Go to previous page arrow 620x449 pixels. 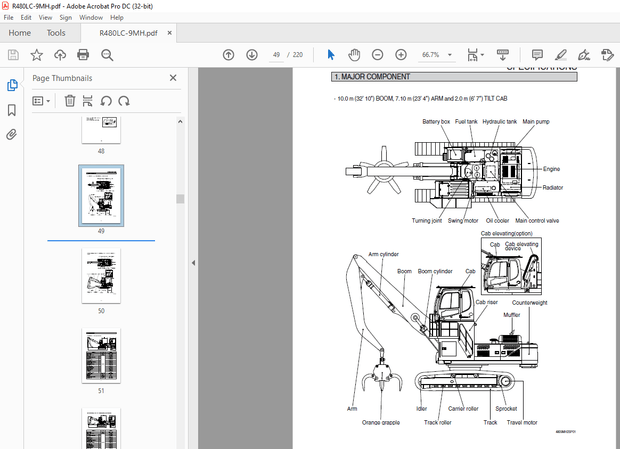pyautogui.click(x=229, y=55)
